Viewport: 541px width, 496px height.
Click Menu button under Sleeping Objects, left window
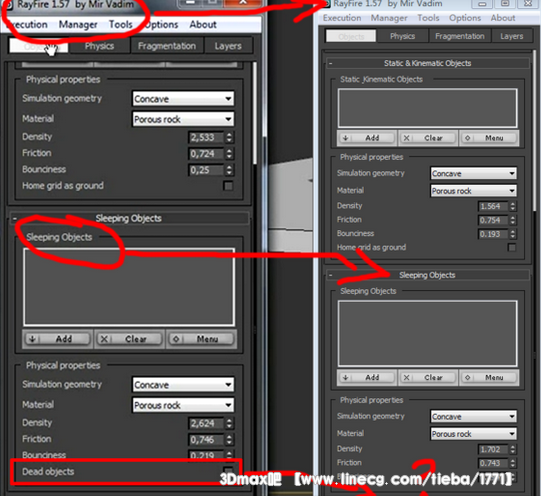tap(201, 339)
